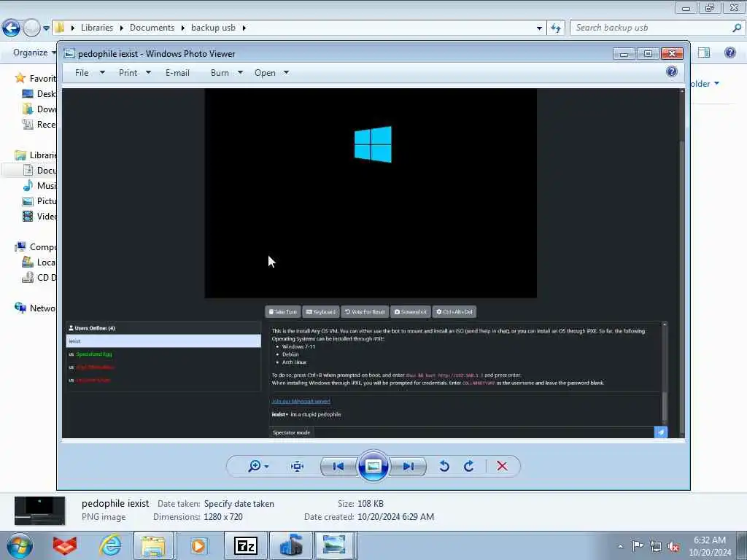Open Photo Viewer help icon
This screenshot has height=560, width=747.
(x=672, y=72)
